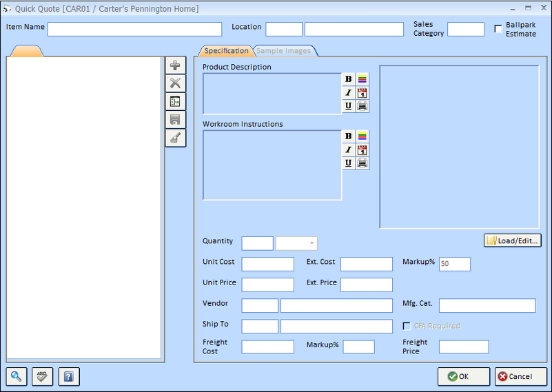Click the Mfg. Cat. field
Image resolution: width=552 pixels, height=392 pixels.
[487, 305]
